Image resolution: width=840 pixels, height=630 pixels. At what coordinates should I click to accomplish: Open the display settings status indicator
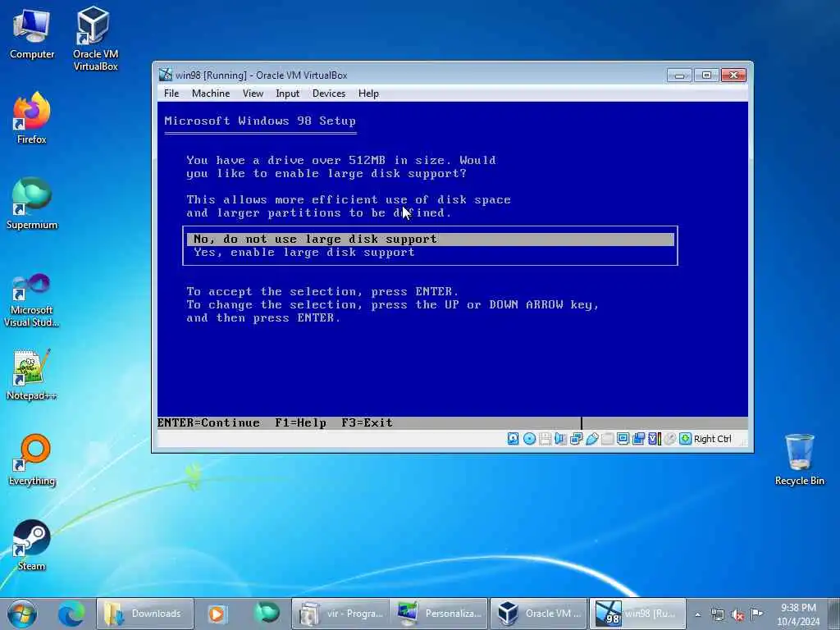pos(623,439)
